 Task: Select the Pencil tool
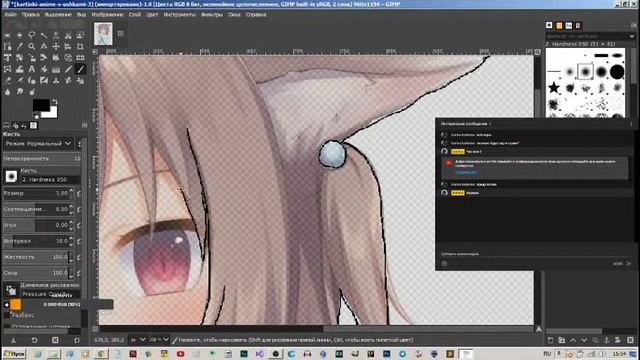click(x=68, y=69)
